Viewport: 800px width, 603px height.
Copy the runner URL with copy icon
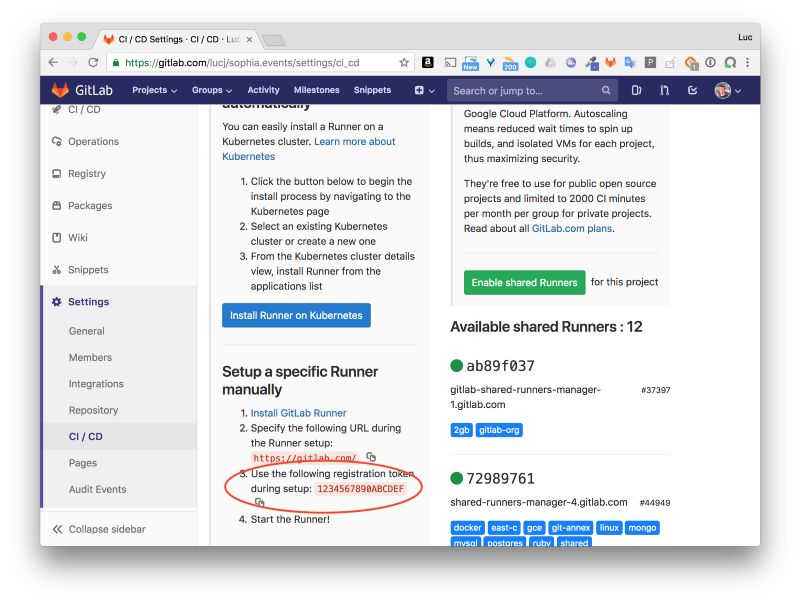pyautogui.click(x=371, y=457)
